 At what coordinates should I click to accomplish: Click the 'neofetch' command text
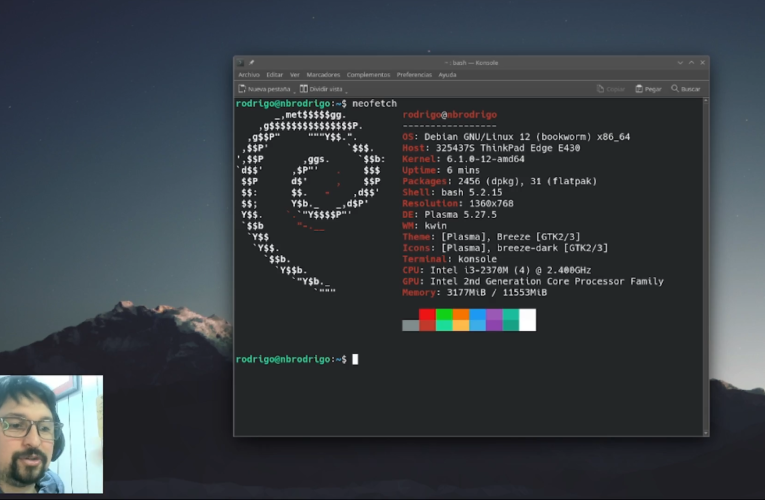(374, 103)
